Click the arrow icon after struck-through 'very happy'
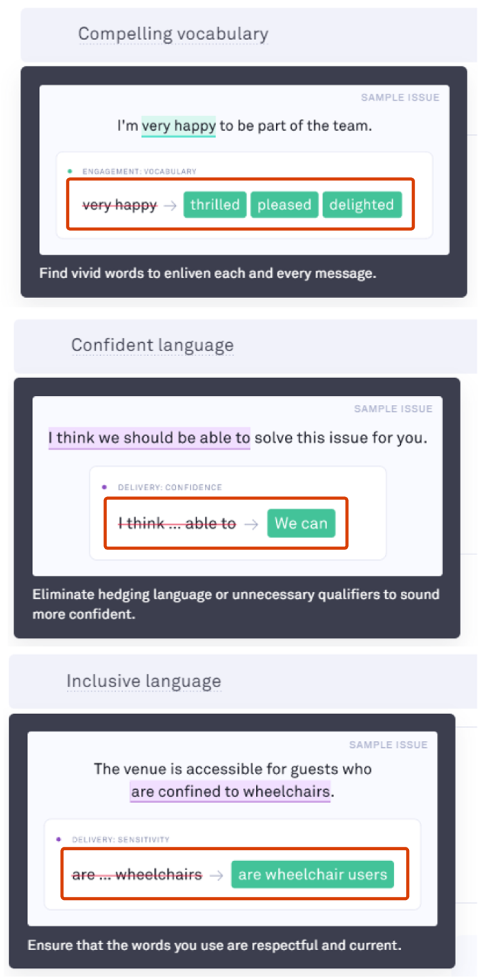Image resolution: width=481 pixels, height=980 pixels. pos(170,205)
